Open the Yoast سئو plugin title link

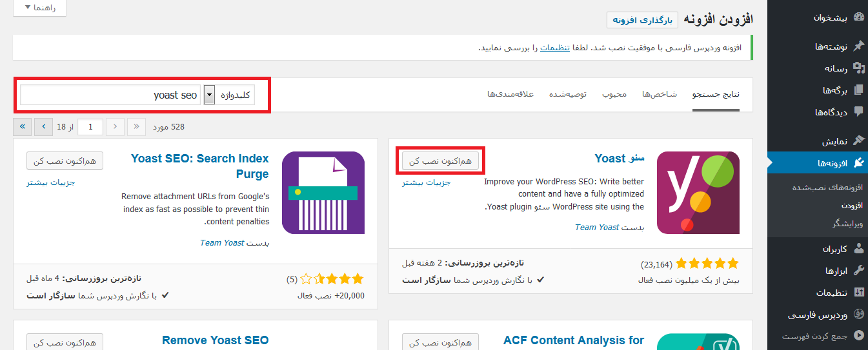pos(620,158)
